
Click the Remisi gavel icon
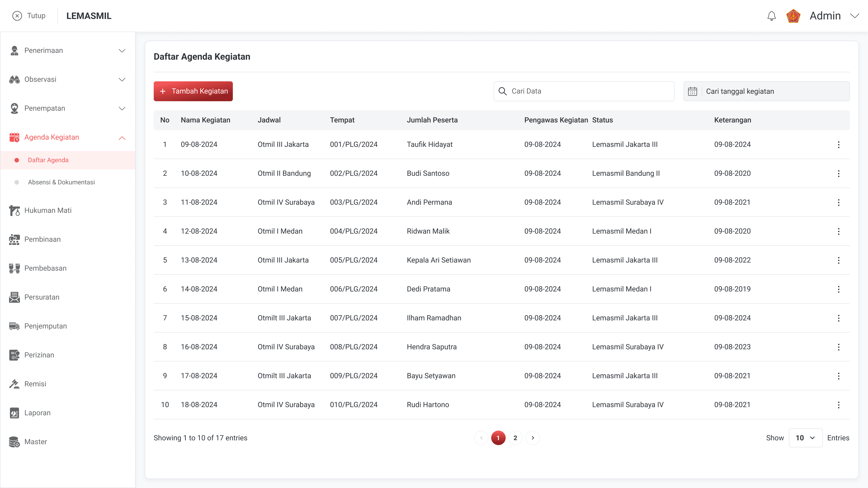coord(14,384)
